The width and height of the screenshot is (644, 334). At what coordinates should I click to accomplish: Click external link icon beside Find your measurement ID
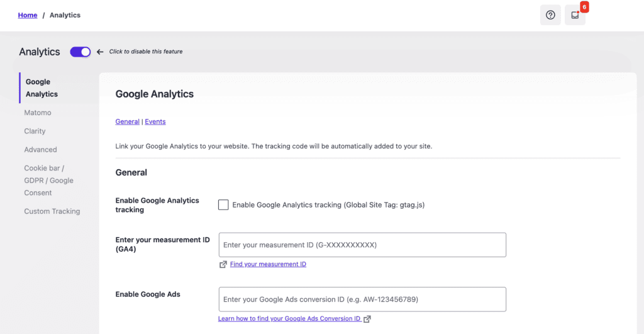pos(223,265)
